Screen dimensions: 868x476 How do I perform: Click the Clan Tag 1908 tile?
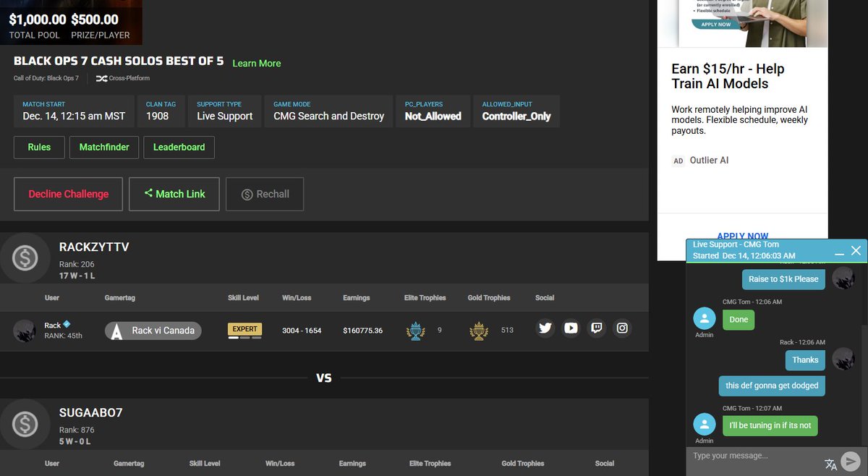161,111
